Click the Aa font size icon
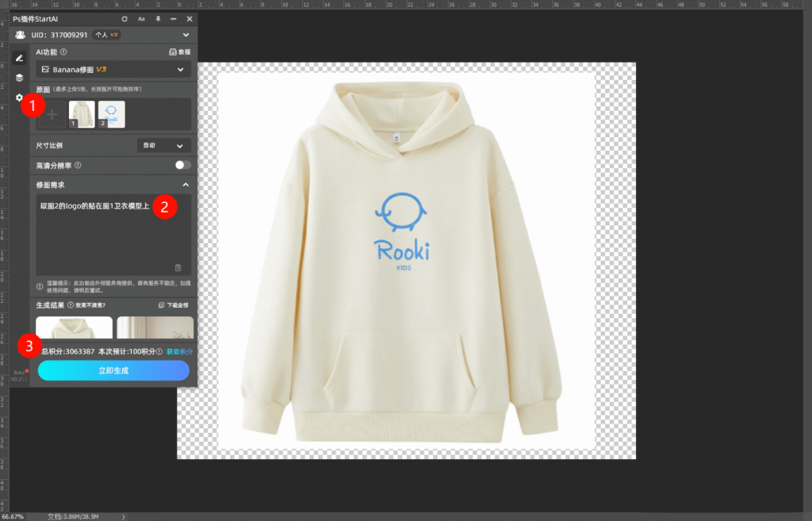812x521 pixels. click(x=141, y=18)
